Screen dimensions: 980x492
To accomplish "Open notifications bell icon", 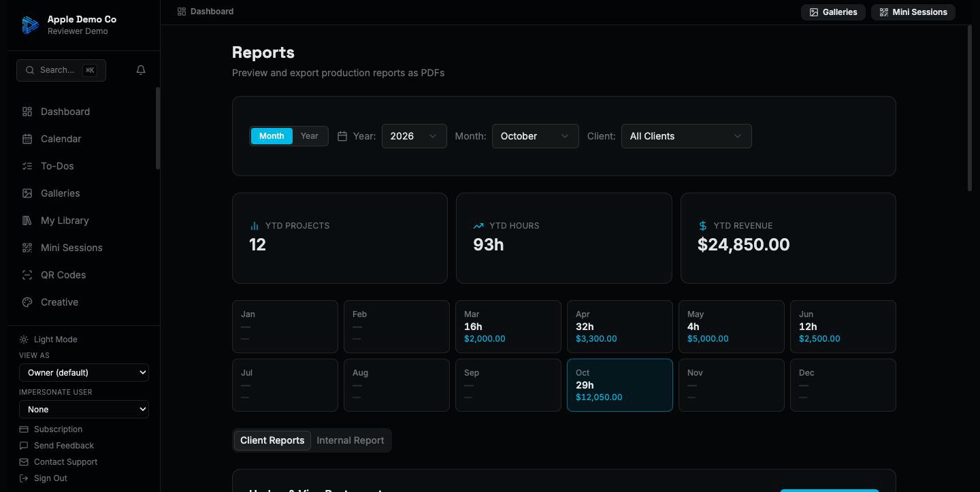I will (141, 70).
